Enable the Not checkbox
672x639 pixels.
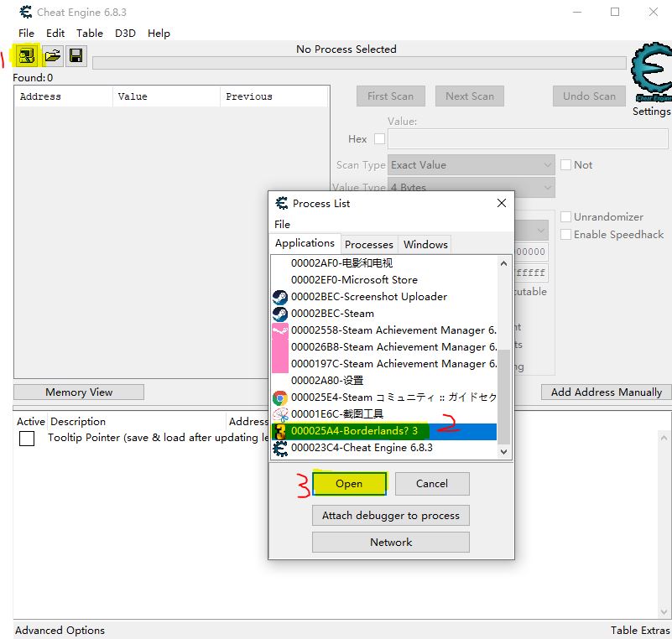565,165
